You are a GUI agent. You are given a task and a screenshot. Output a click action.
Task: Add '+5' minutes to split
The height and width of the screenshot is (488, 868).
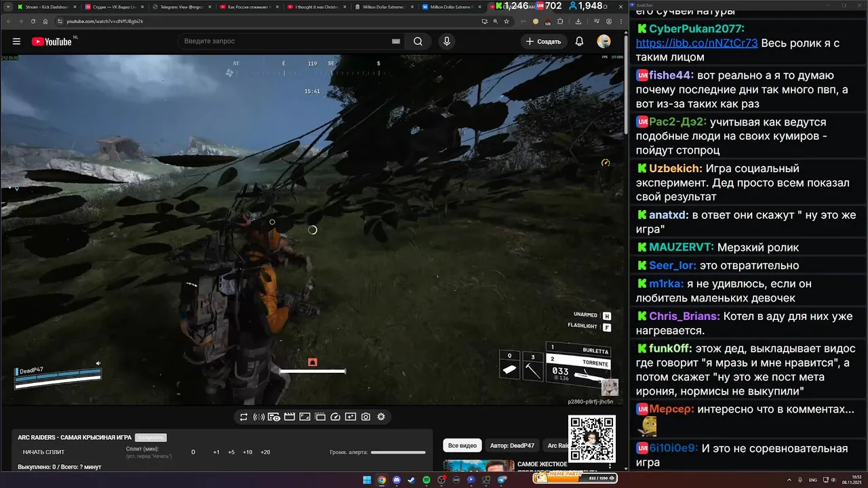[231, 452]
